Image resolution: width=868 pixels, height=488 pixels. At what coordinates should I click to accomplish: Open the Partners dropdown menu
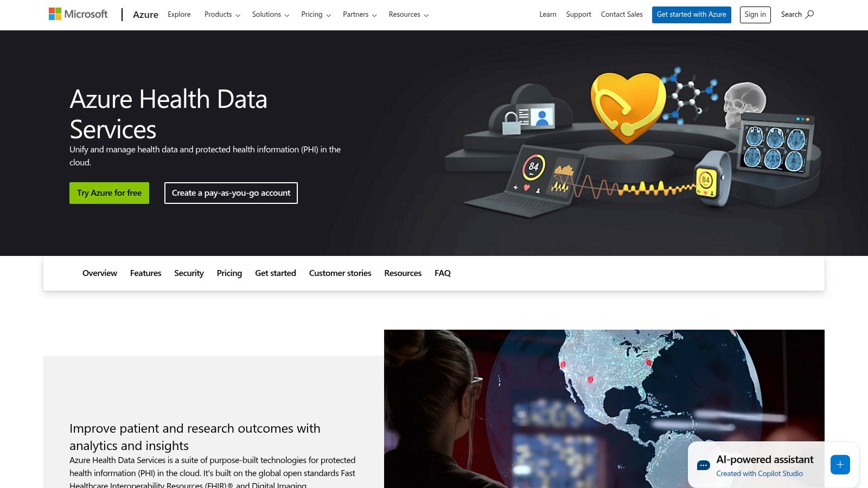(x=360, y=15)
